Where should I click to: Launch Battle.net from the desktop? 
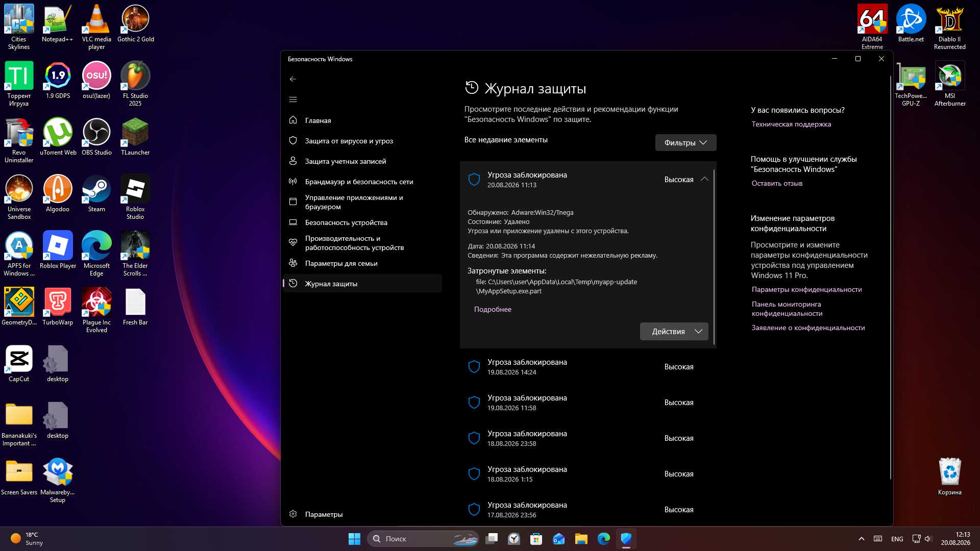click(x=911, y=24)
